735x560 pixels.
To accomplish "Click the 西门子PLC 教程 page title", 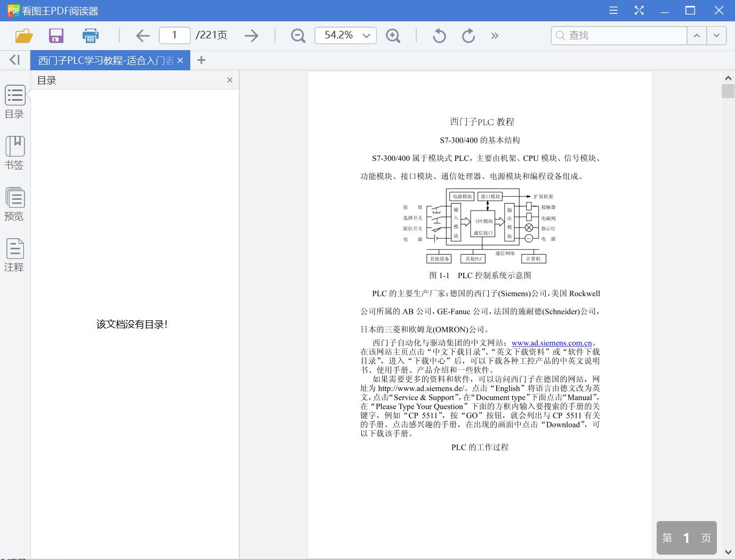I will pos(482,122).
